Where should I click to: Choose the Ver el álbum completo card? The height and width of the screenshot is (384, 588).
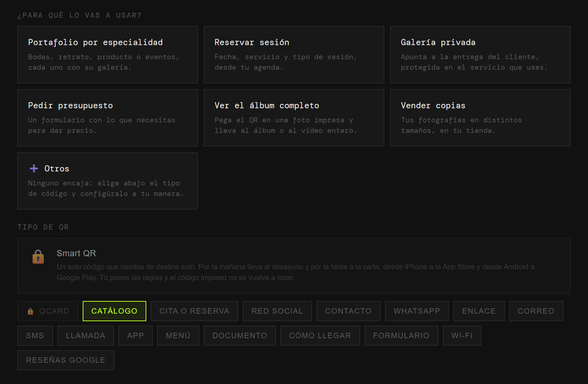294,118
